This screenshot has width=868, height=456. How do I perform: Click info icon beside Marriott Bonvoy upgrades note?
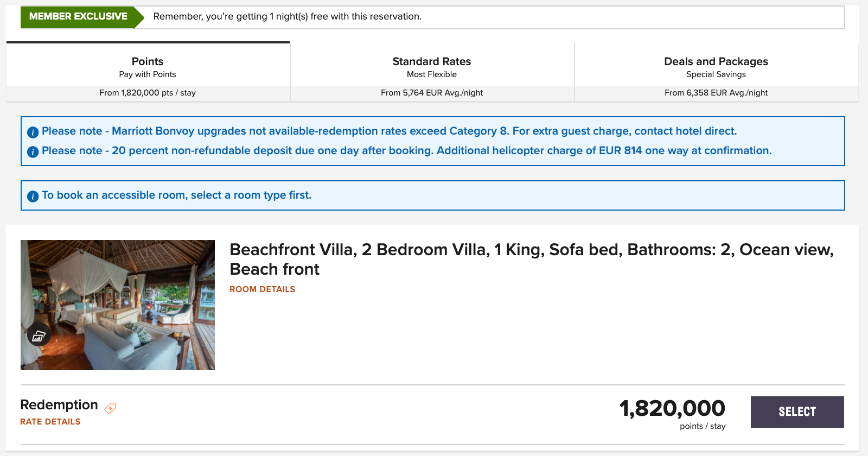pyautogui.click(x=33, y=132)
